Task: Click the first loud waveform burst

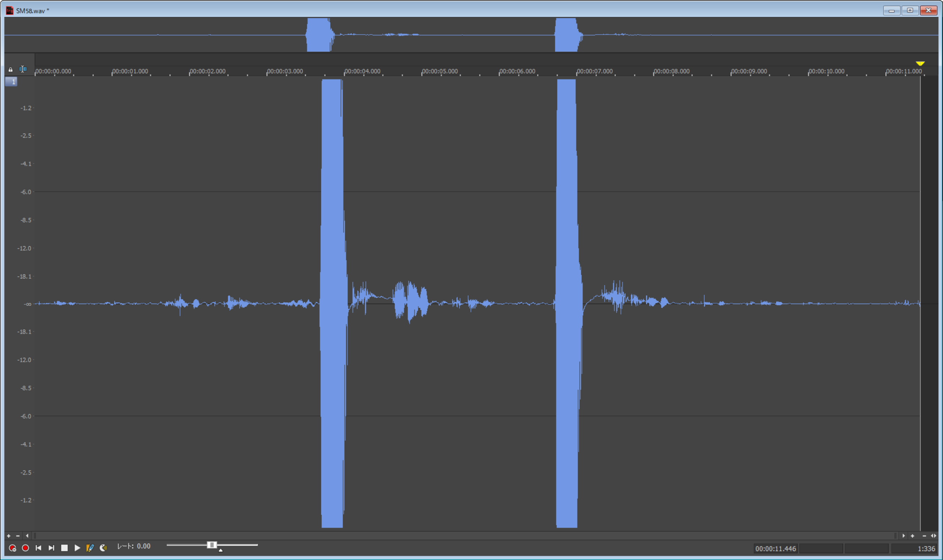Action: click(332, 303)
